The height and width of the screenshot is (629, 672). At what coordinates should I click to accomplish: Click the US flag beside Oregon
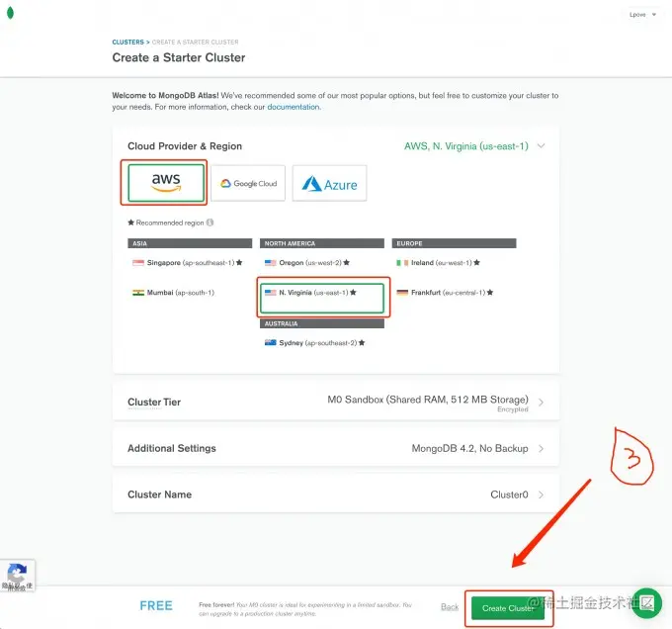tap(271, 262)
